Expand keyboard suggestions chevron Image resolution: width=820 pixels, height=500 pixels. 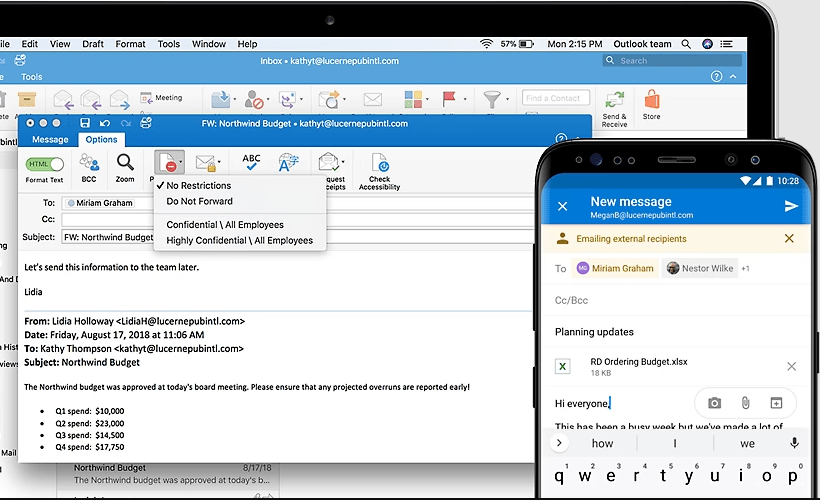(559, 443)
